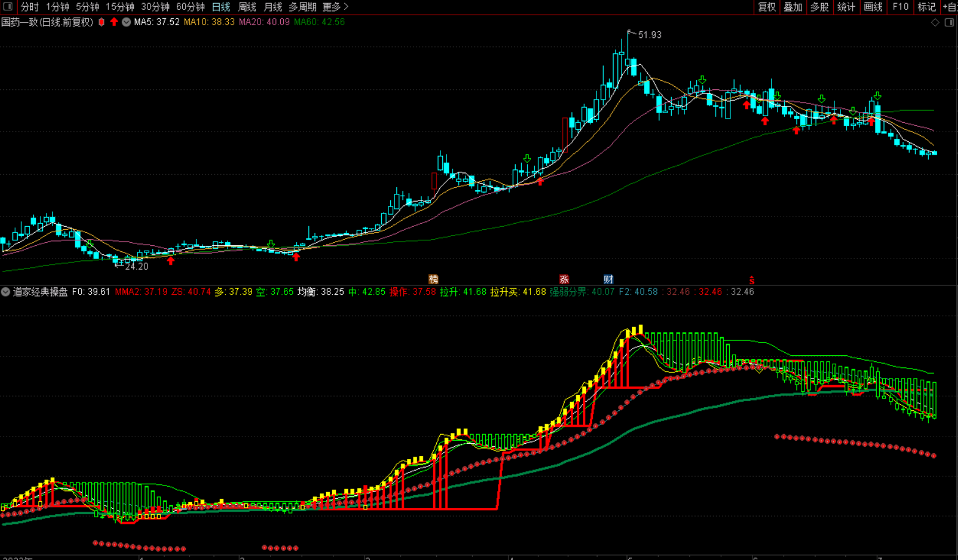Select the 30分钟 period tab
This screenshot has height=560, width=958.
click(x=155, y=7)
